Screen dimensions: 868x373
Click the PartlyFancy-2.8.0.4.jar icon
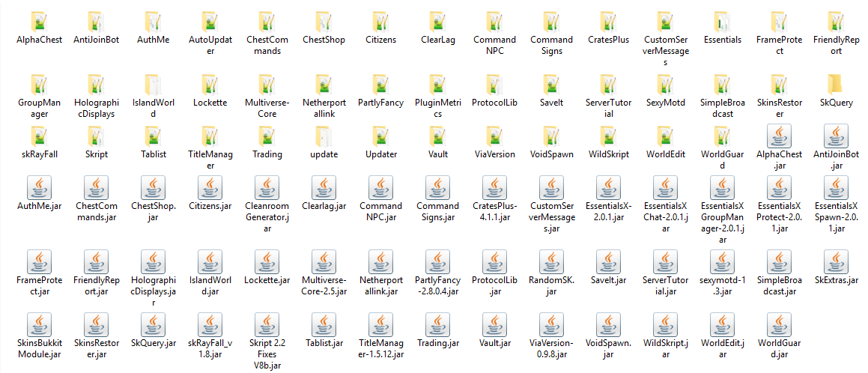click(438, 261)
